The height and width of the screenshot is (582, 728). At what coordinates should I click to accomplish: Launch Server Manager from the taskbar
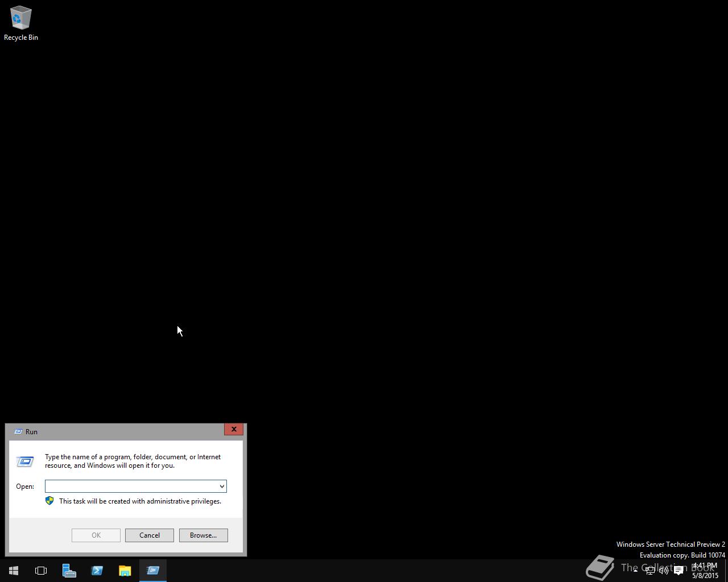click(69, 570)
